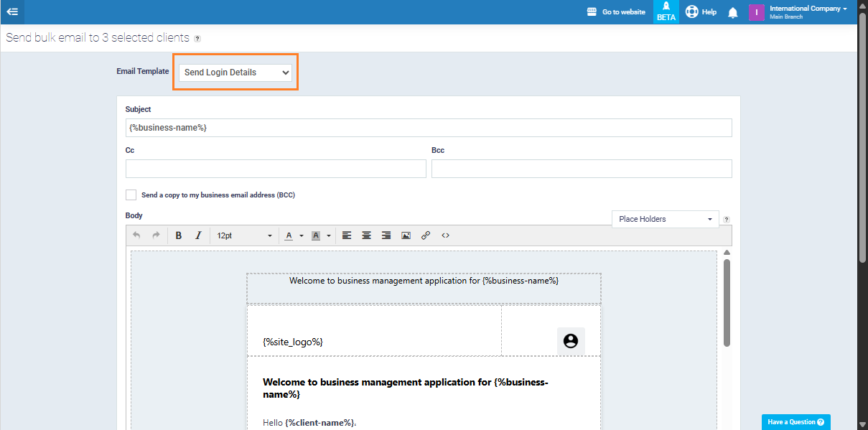This screenshot has height=430, width=868.
Task: Apply italic formatting in the body editor
Action: click(198, 235)
